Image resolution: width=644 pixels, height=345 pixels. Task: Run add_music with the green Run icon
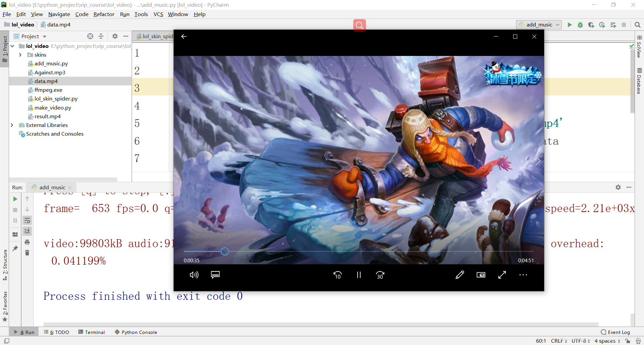570,25
